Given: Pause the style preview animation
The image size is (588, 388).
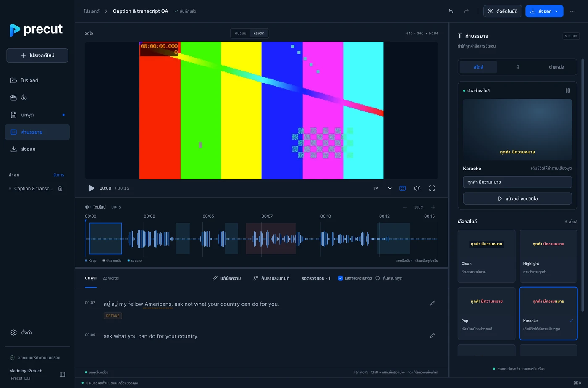Looking at the screenshot, I should click(568, 91).
